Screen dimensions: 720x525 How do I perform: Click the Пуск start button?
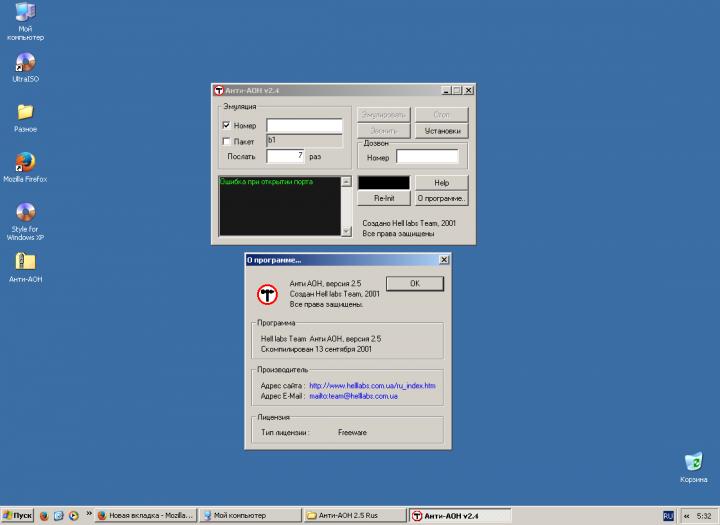pyautogui.click(x=18, y=515)
